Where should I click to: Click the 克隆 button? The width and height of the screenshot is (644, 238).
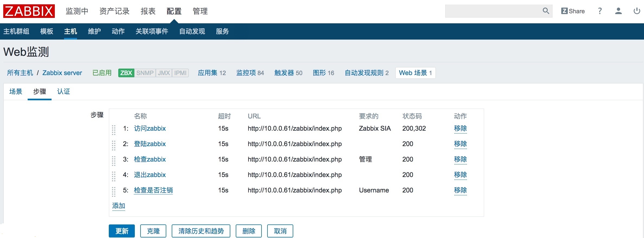coord(153,231)
